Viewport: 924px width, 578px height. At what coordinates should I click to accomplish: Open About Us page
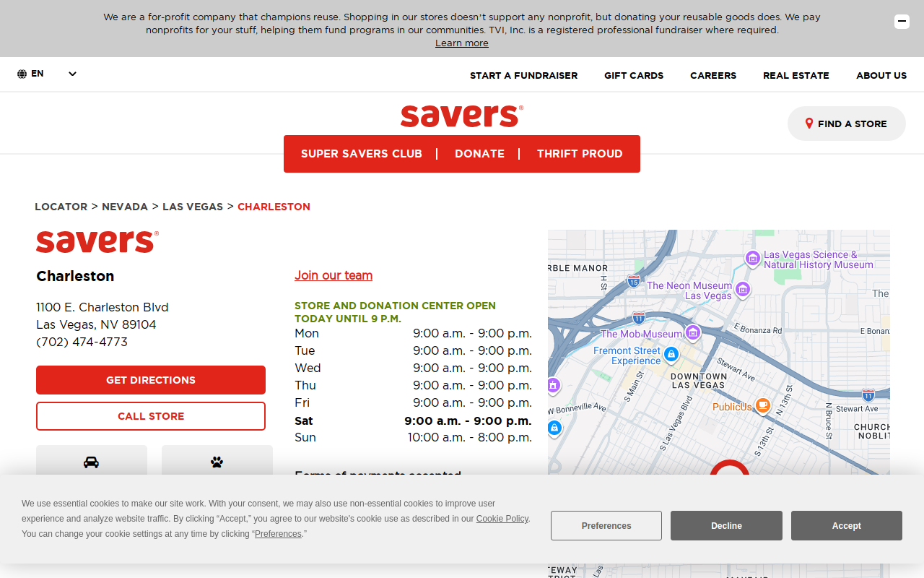tap(881, 75)
